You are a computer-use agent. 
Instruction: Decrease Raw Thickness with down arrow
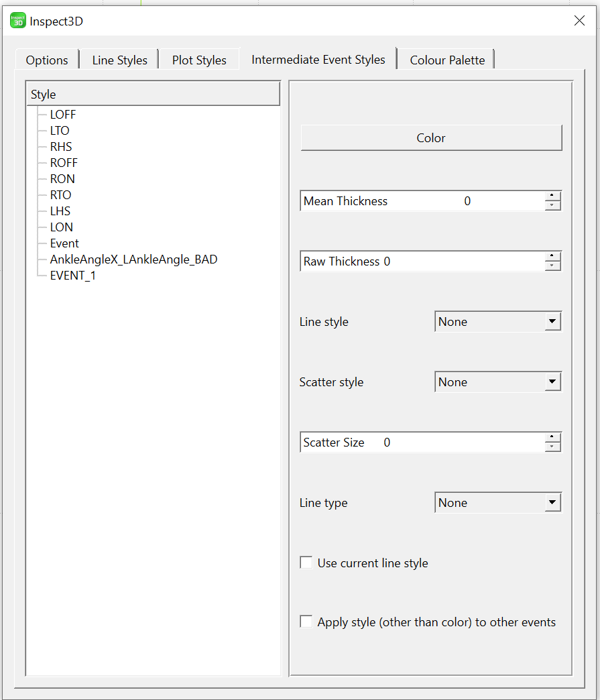552,266
